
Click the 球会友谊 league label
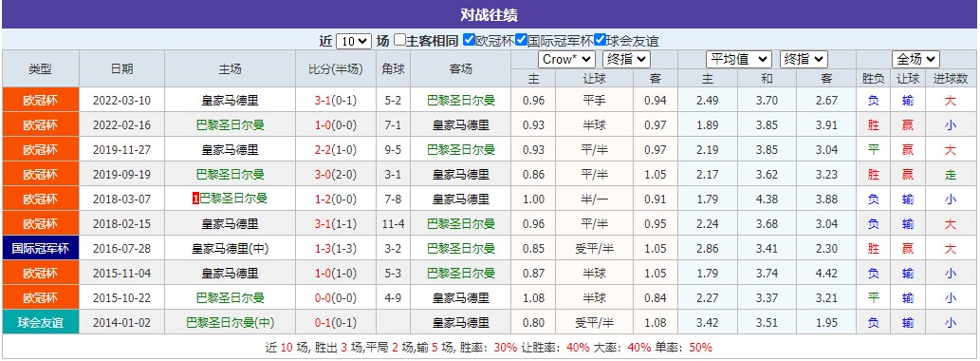pyautogui.click(x=41, y=323)
